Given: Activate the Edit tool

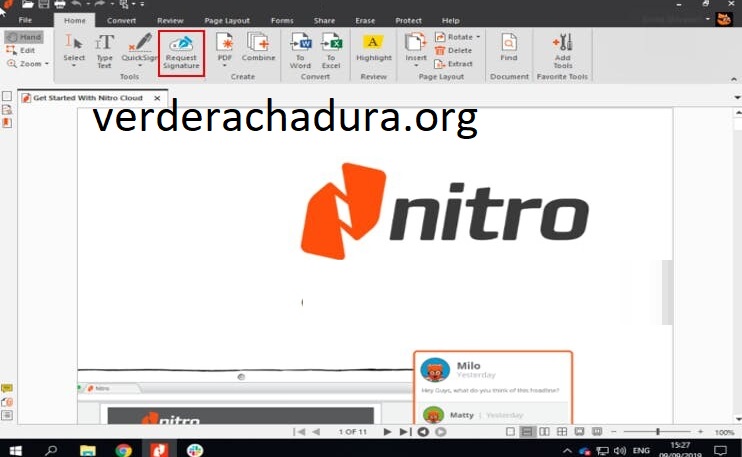Looking at the screenshot, I should [21, 50].
